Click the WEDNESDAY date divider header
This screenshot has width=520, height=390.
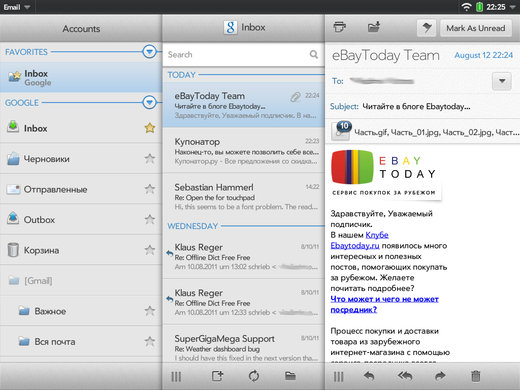click(193, 226)
